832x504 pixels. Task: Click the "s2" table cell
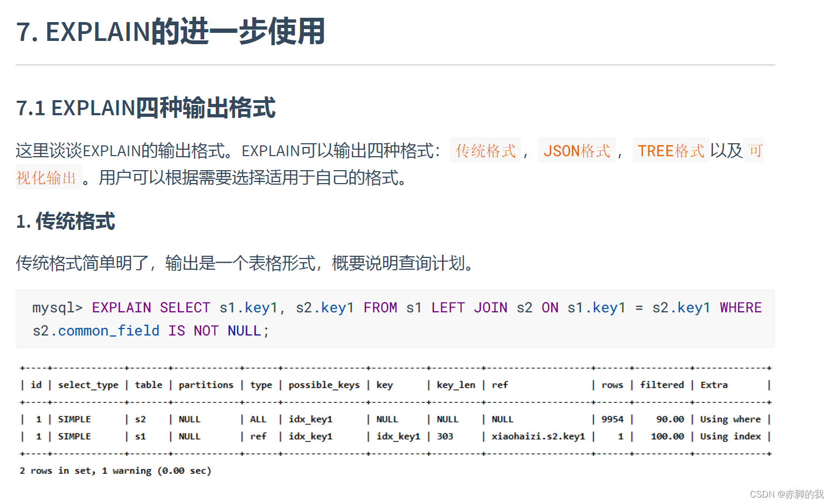[x=140, y=419]
